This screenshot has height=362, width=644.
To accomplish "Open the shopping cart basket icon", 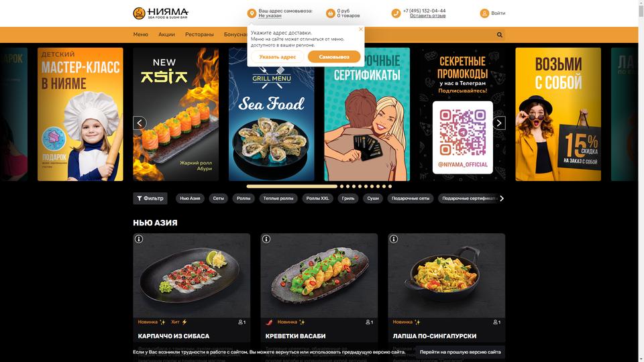I will click(x=331, y=13).
